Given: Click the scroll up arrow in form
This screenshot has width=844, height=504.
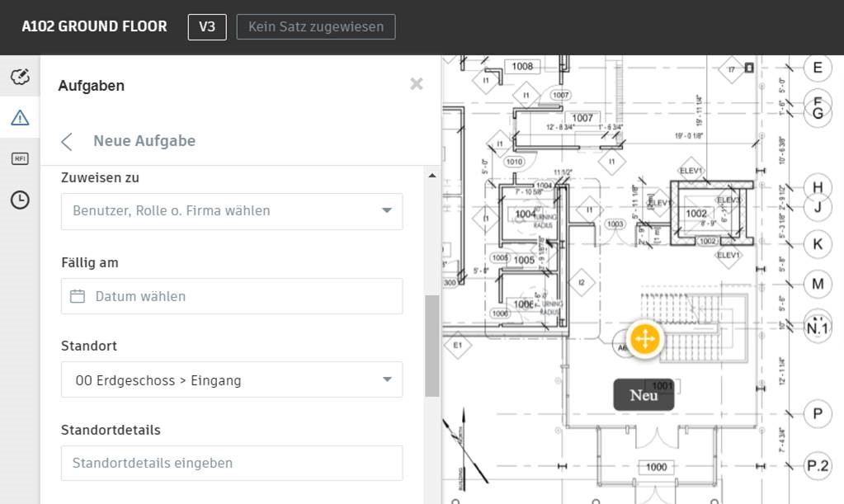Looking at the screenshot, I should coord(432,176).
